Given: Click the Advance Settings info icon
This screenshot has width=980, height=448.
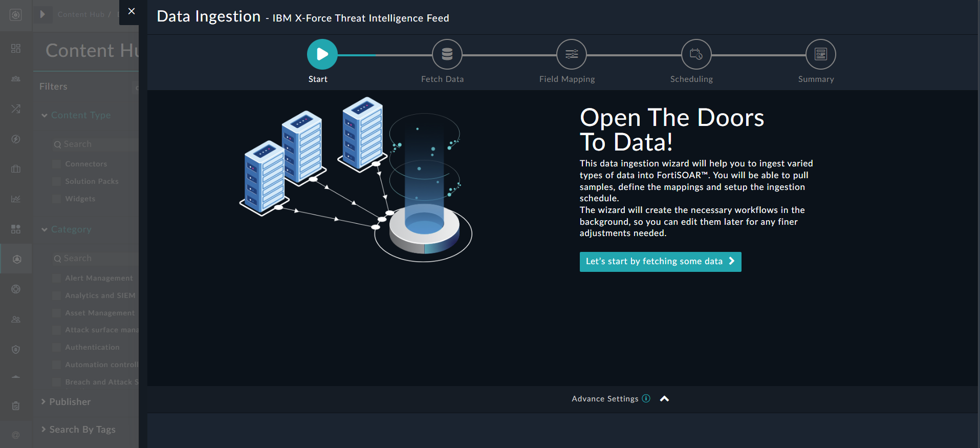Looking at the screenshot, I should (x=646, y=398).
